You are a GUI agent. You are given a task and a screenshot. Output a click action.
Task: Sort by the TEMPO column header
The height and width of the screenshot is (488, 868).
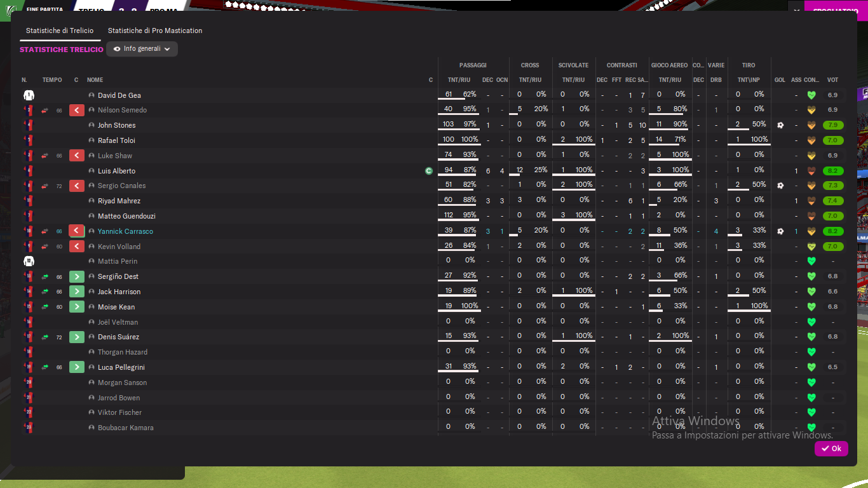click(x=52, y=80)
